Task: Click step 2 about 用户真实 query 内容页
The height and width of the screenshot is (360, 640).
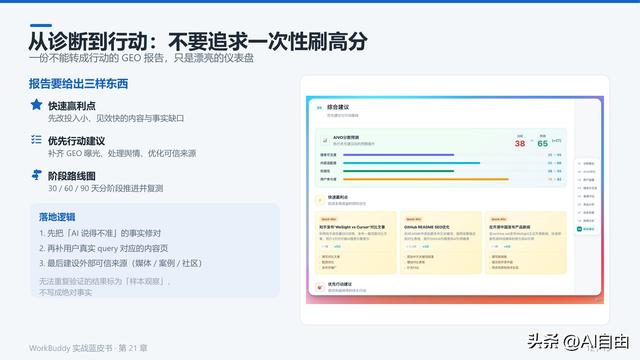Action: point(103,248)
